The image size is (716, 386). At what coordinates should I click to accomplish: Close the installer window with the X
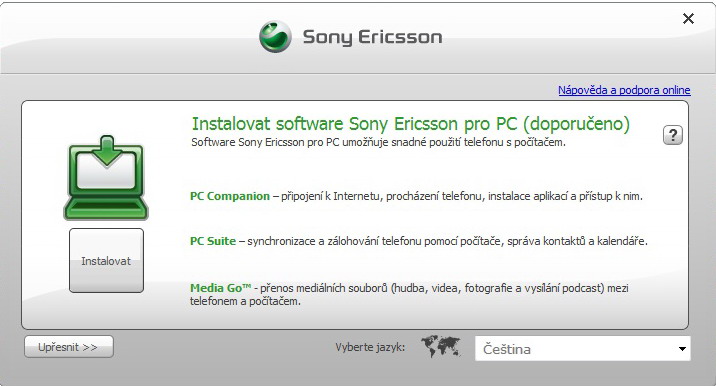(688, 19)
